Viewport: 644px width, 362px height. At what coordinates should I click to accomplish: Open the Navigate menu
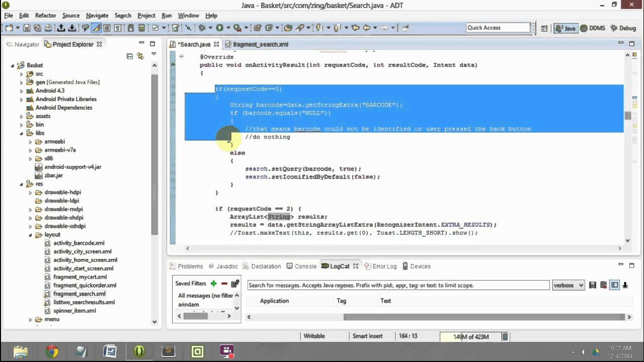point(97,16)
